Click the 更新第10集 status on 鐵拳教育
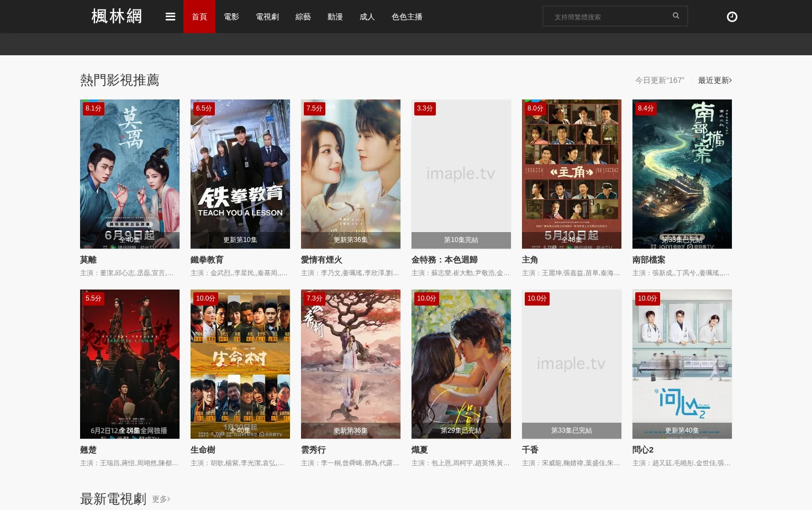Image resolution: width=812 pixels, height=510 pixels. [x=240, y=240]
